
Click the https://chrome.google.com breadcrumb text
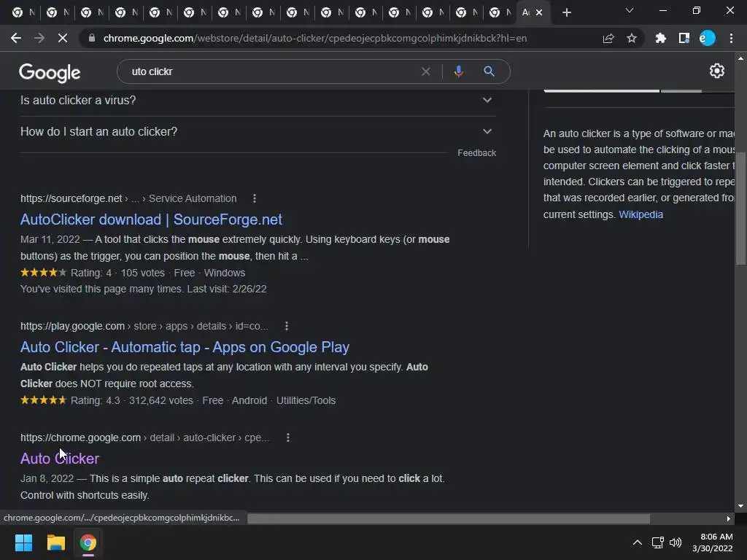click(x=80, y=437)
